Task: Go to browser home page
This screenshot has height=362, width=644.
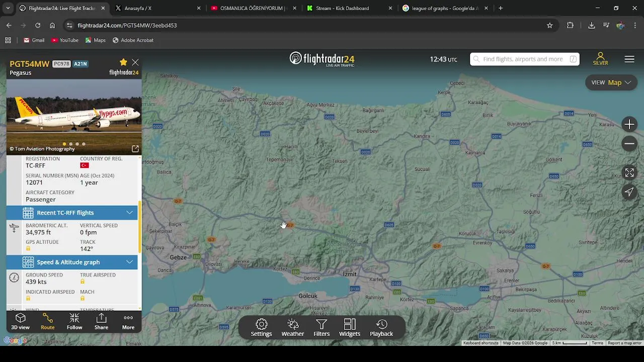Action: coord(52,25)
